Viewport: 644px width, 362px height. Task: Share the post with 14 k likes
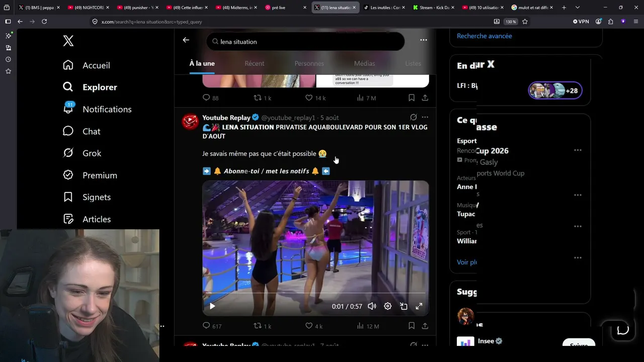coord(425,98)
